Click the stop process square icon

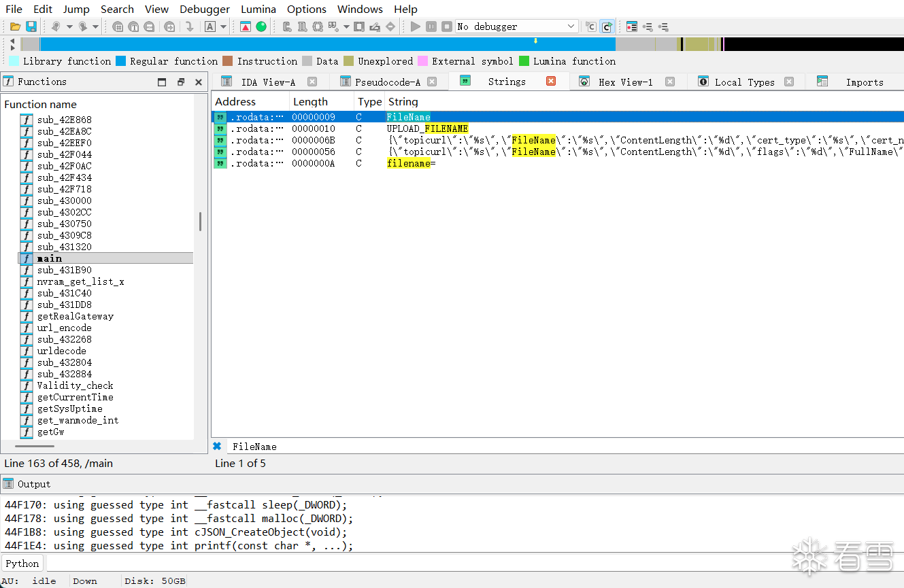pos(447,27)
